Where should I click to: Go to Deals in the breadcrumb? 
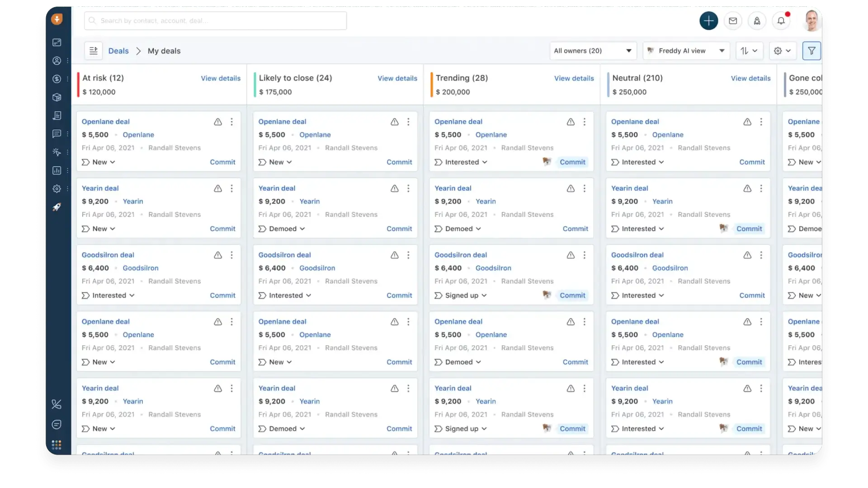(118, 51)
